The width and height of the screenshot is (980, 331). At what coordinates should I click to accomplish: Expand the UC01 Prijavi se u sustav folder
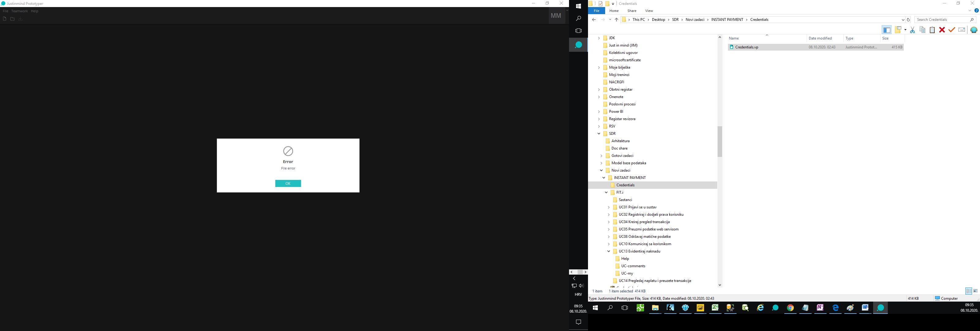click(609, 207)
